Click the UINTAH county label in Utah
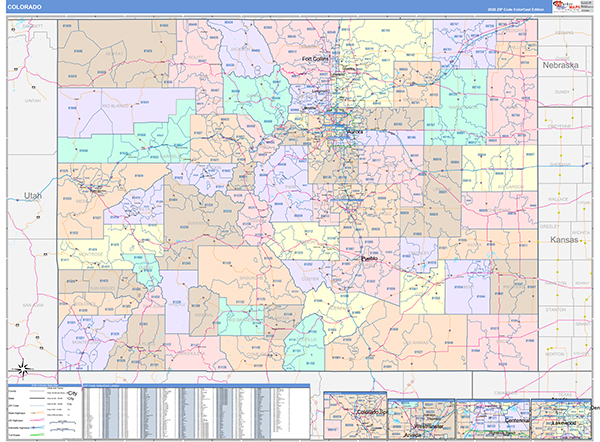 click(33, 101)
